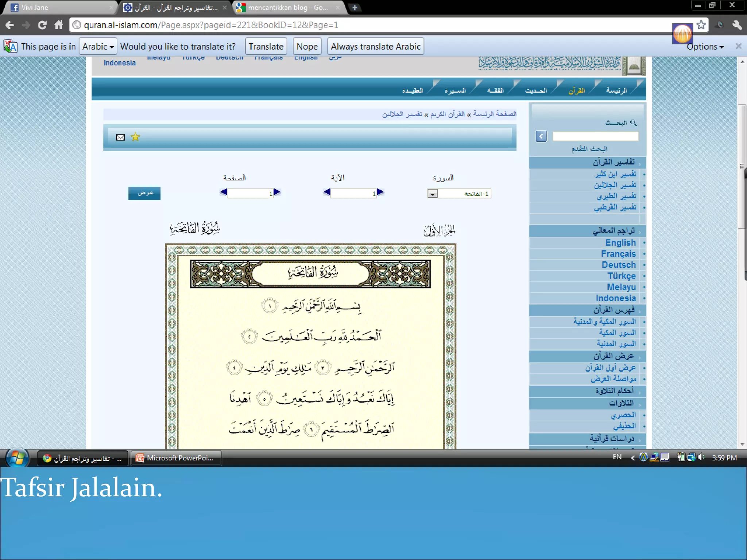
Task: Open Microsoft PowerPoint from the taskbar
Action: tap(176, 458)
